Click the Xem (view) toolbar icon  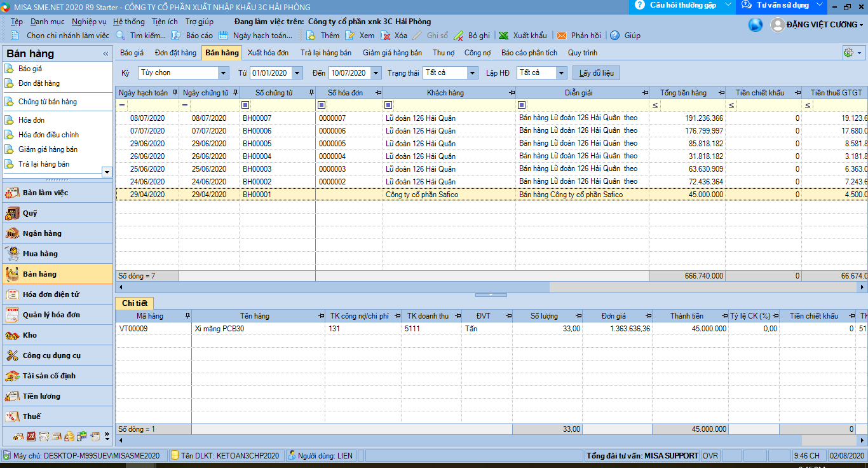click(349, 36)
